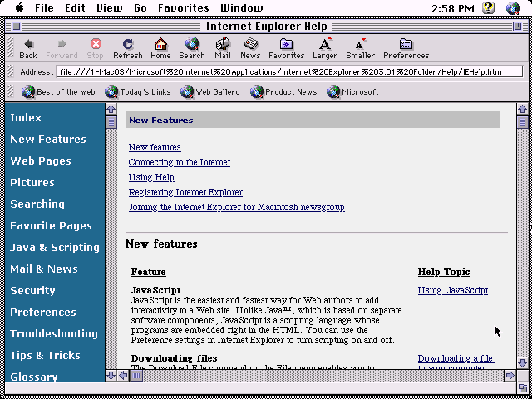Screen dimensions: 532x399
Task: Open Preferences help section in sidebar
Action: click(43, 313)
